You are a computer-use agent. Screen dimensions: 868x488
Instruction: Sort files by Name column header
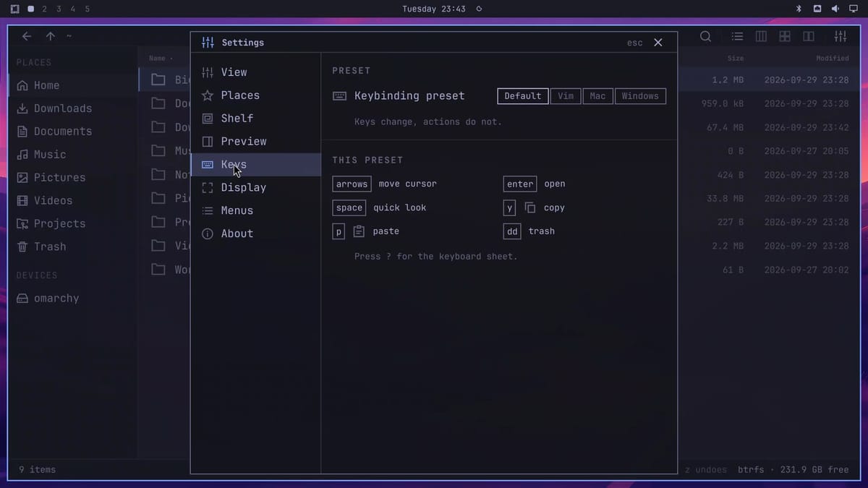(x=157, y=59)
